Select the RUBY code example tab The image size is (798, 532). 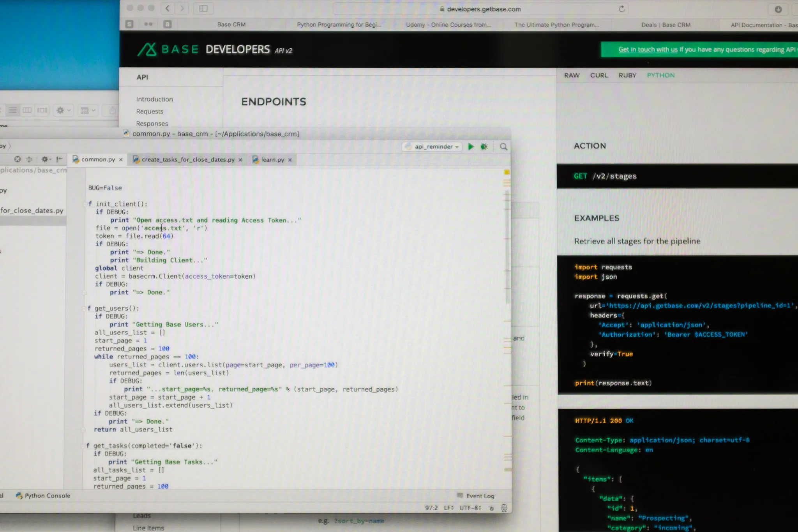pos(627,75)
